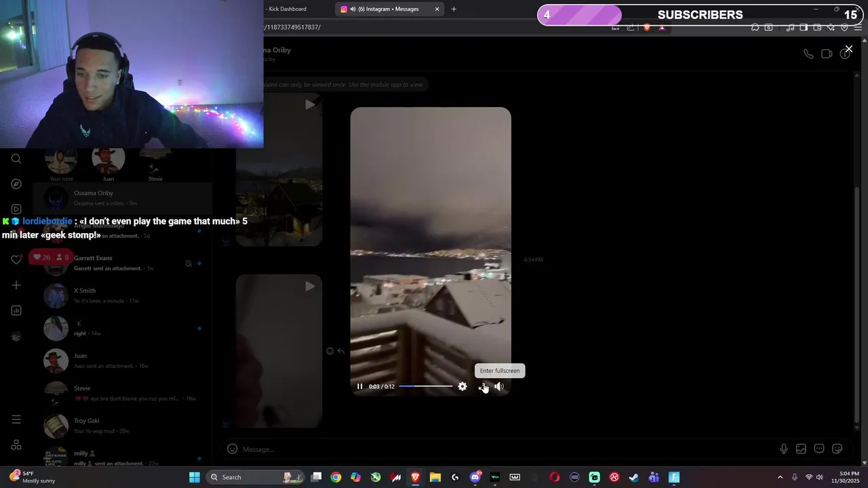Record voice clip with microphone icon

coord(783,449)
